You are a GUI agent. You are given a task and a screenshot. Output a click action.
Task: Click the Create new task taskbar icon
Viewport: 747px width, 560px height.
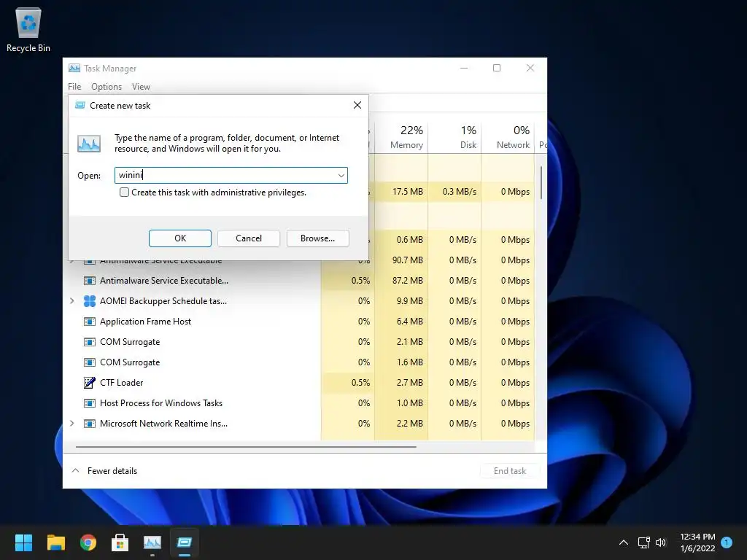[x=185, y=542]
